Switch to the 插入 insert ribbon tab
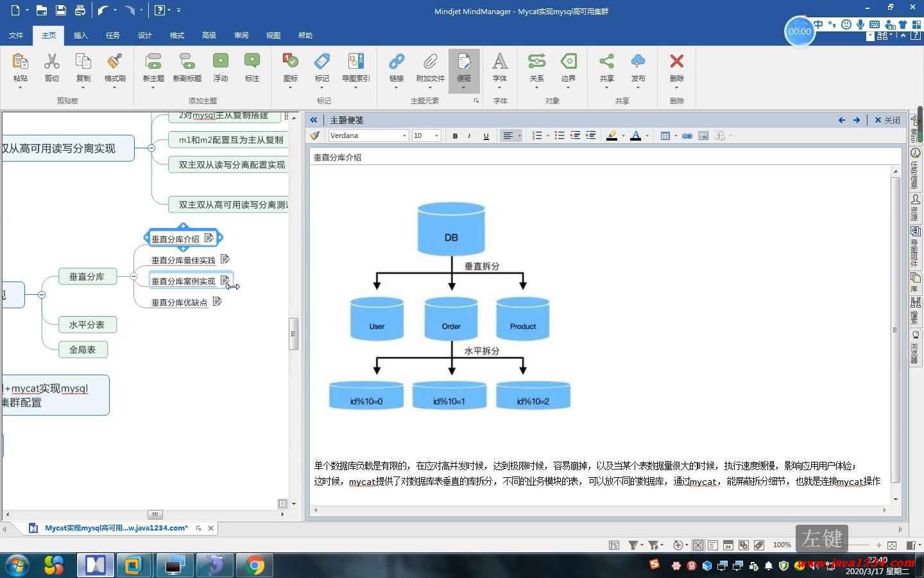924x578 pixels. pyautogui.click(x=80, y=35)
